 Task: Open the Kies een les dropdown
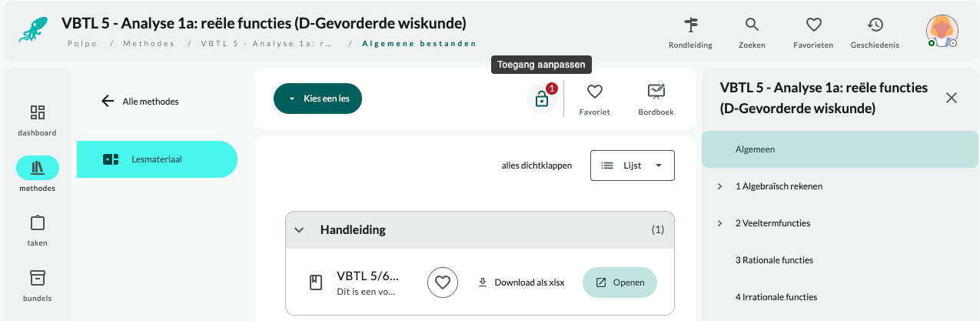(317, 99)
